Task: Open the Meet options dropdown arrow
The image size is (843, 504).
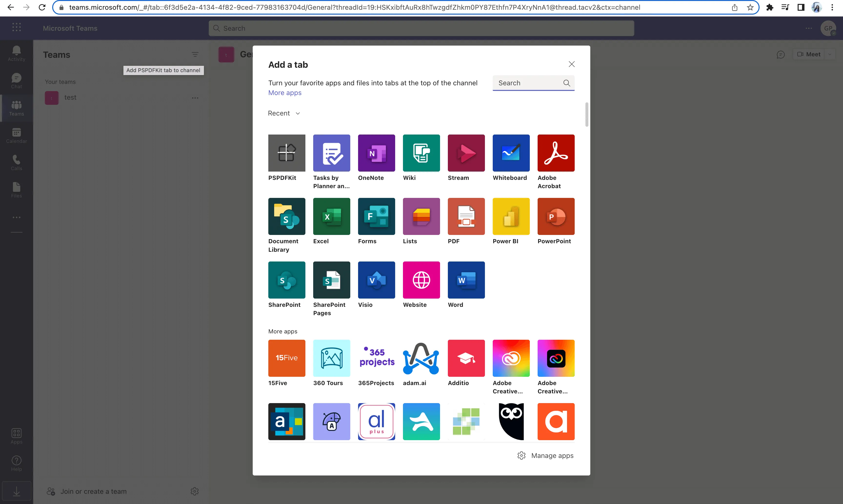Action: [830, 54]
